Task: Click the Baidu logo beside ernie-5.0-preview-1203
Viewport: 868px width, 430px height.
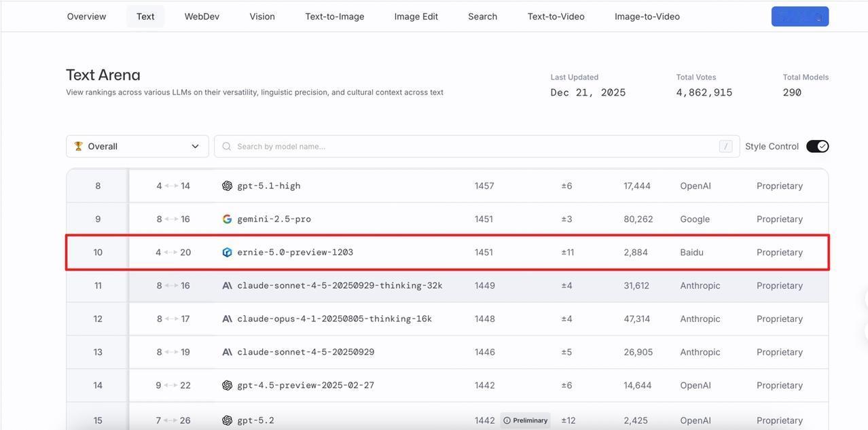Action: (x=227, y=253)
